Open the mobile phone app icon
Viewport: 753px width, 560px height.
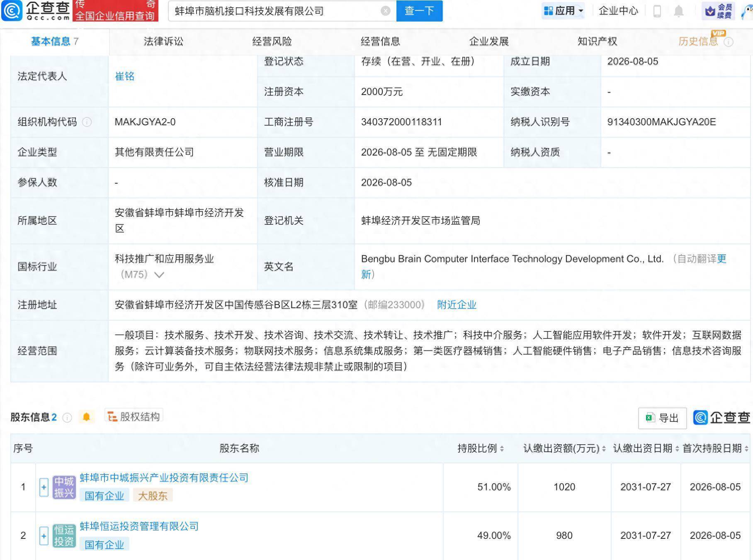click(657, 11)
